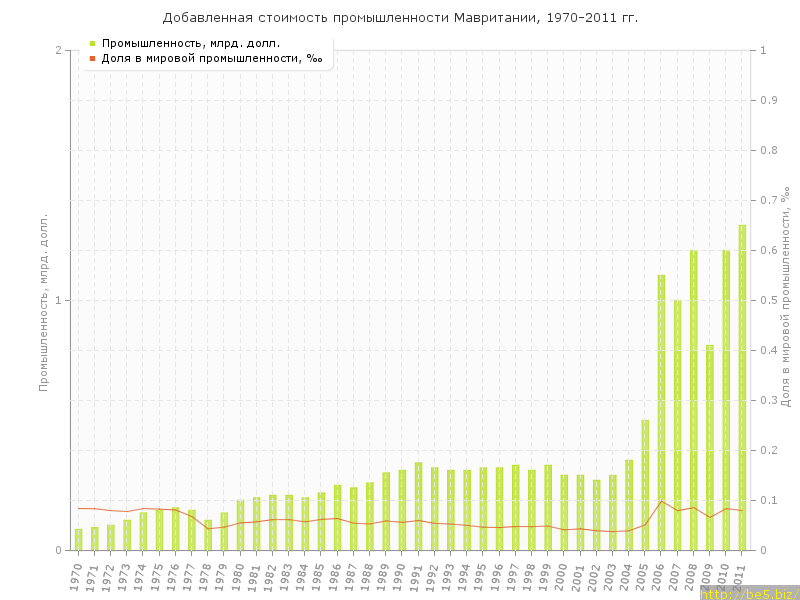Click the green bar for 2008

click(693, 400)
